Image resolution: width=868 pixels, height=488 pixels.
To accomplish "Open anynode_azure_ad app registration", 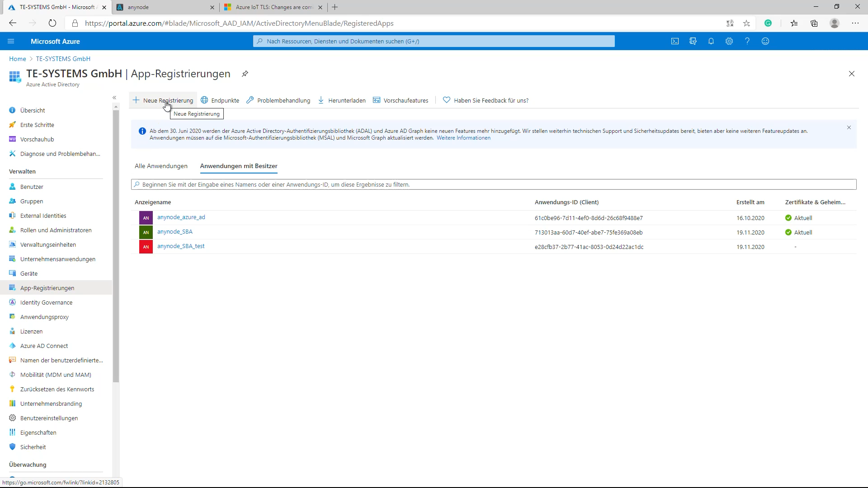I will click(181, 217).
